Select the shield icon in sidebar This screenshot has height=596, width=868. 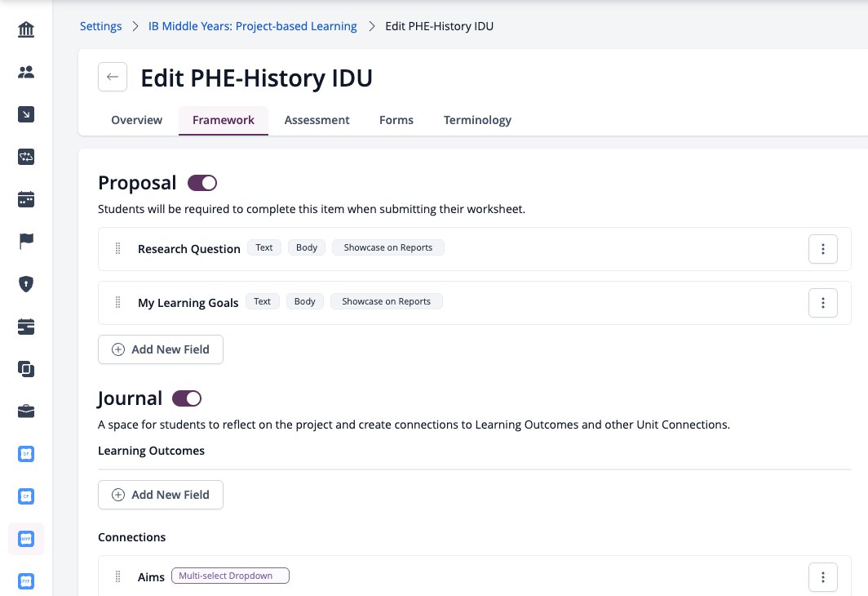coord(26,284)
